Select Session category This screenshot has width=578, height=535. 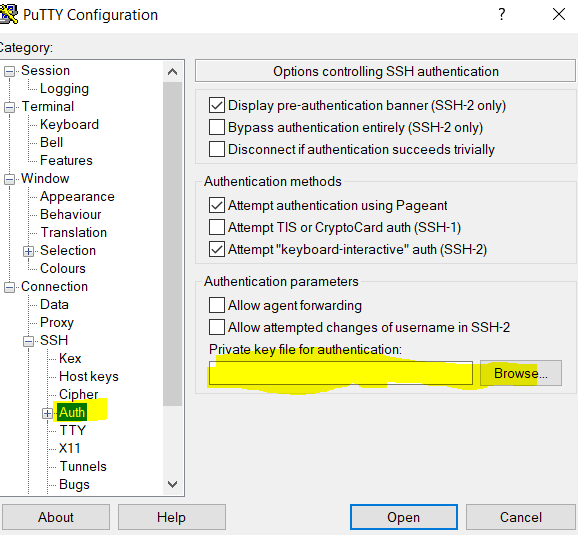(45, 70)
